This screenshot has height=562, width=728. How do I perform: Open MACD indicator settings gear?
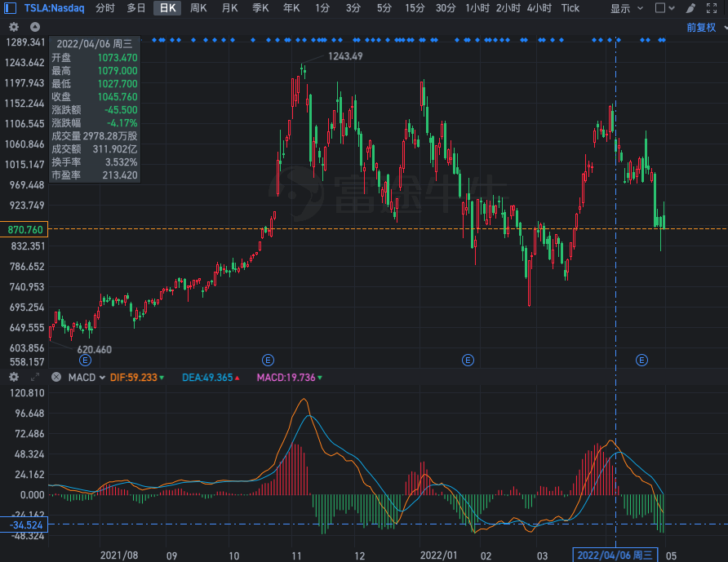pos(14,377)
